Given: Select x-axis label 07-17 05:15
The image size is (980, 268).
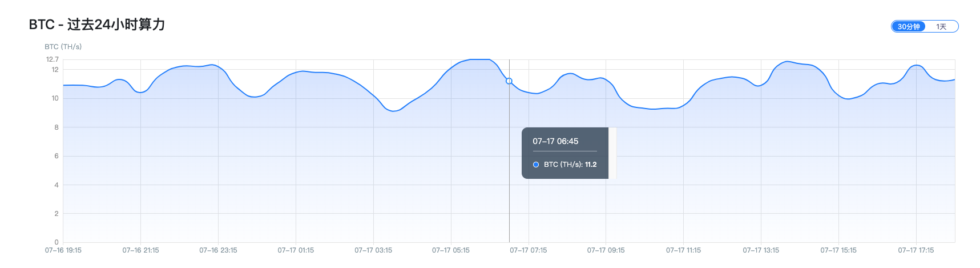Looking at the screenshot, I should coord(451,250).
